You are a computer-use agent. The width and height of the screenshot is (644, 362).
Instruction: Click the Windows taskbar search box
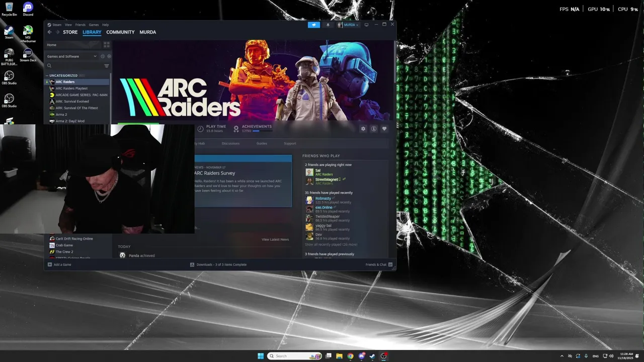coord(295,356)
